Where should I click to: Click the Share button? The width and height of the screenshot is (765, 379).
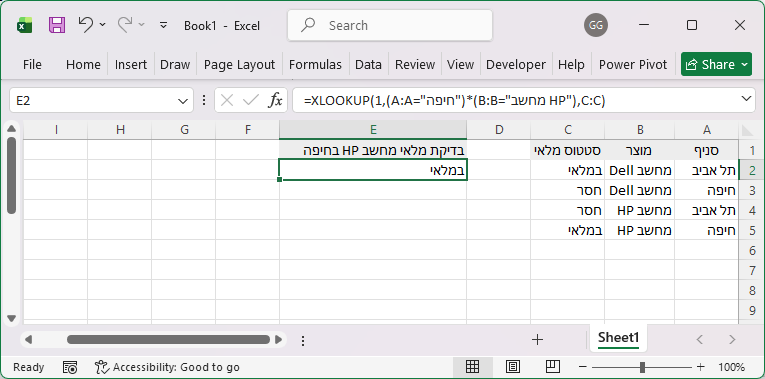(x=716, y=64)
